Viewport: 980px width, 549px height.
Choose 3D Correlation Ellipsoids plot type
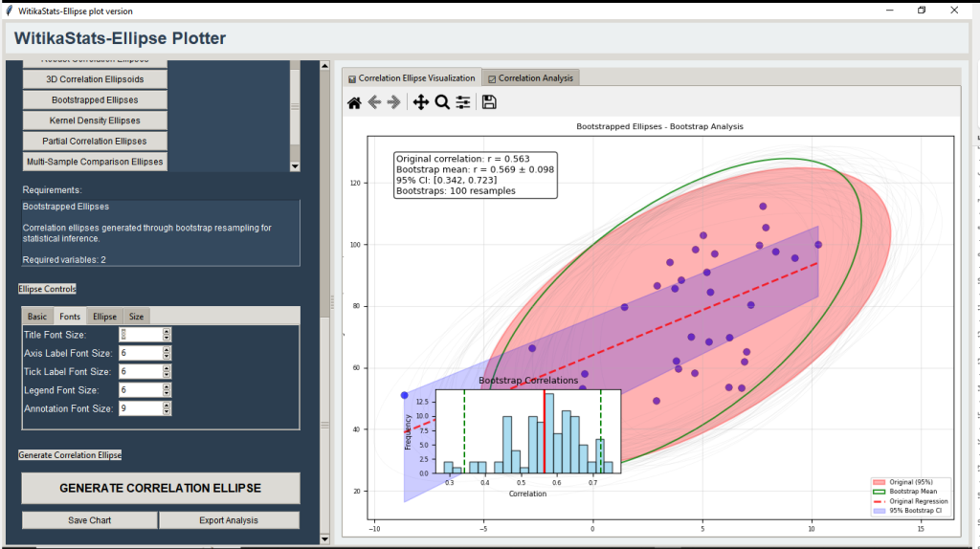[x=95, y=79]
